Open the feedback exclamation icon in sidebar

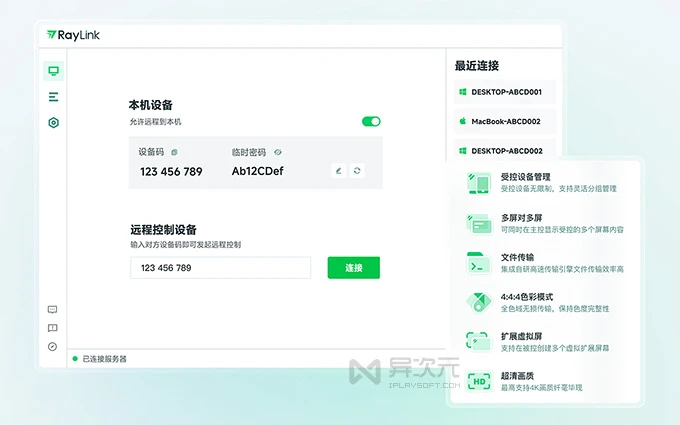(x=52, y=328)
